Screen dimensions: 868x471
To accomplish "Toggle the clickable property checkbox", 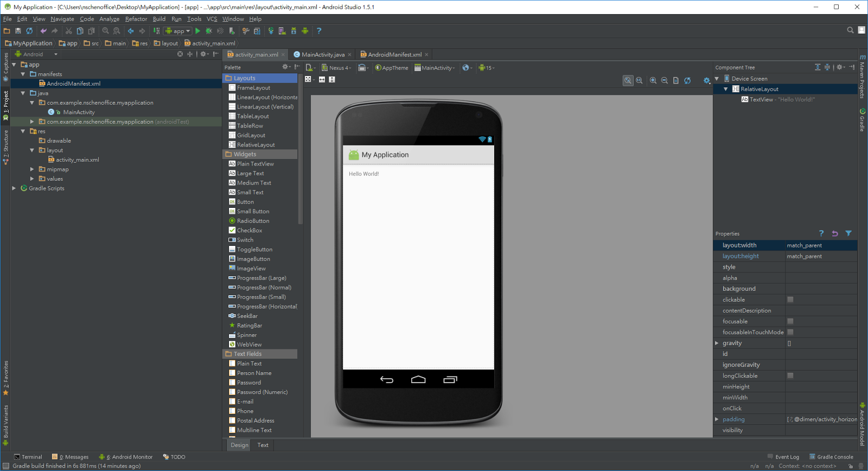I will pyautogui.click(x=790, y=300).
